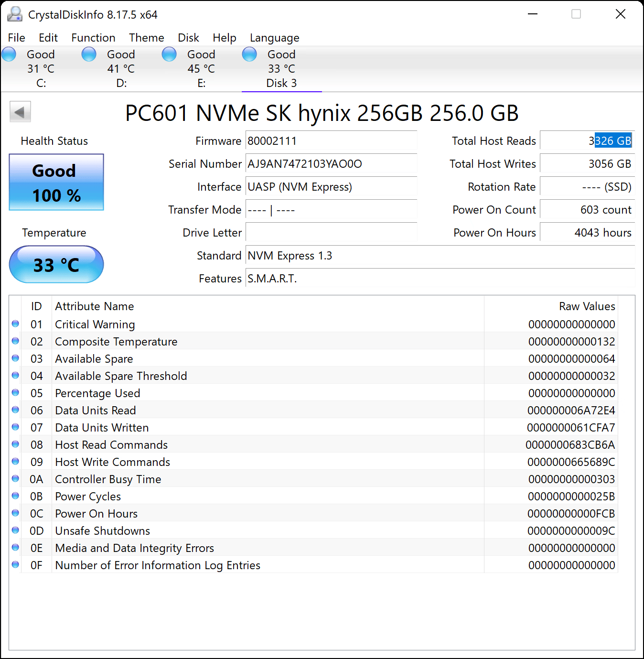The image size is (644, 659).
Task: Click status dot for Percentage Used row
Action: tap(15, 393)
